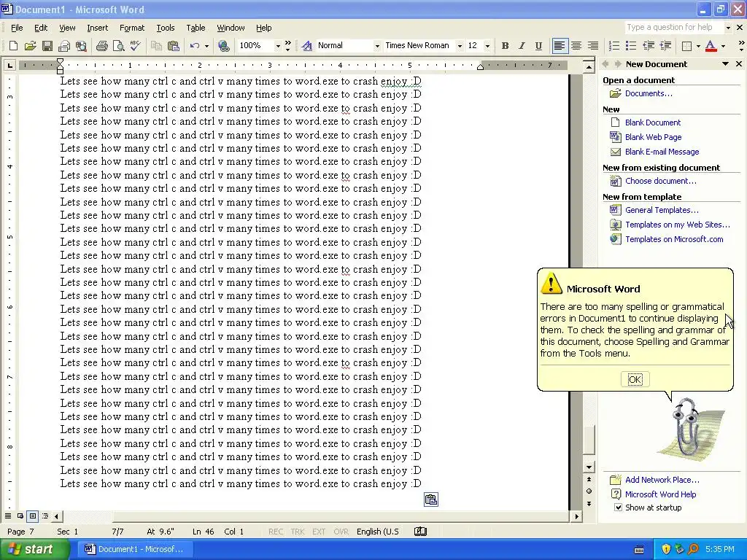Open the border style dropdown arrow
747x560 pixels.
pos(698,46)
